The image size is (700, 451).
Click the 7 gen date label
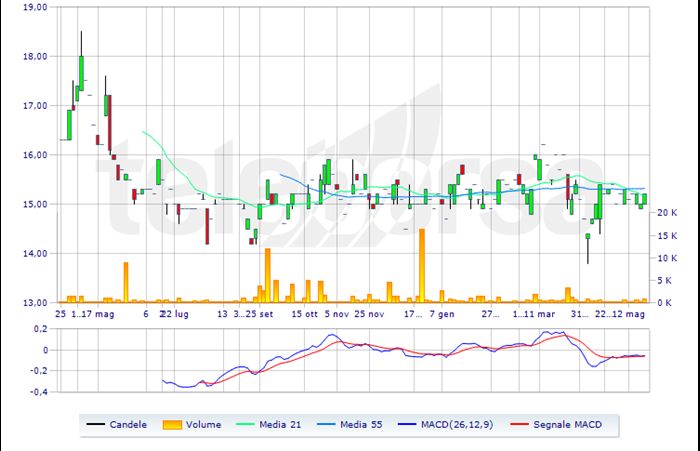(x=442, y=314)
